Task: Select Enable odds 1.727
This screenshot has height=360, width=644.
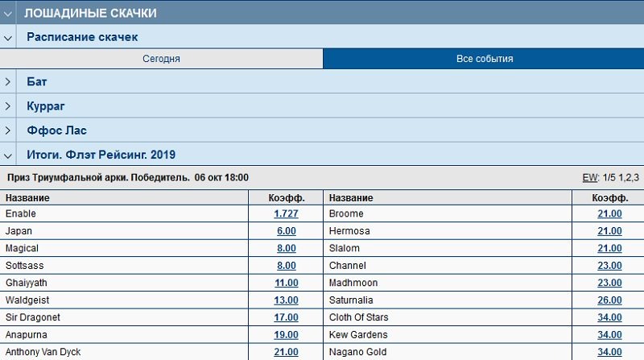Action: click(x=286, y=214)
